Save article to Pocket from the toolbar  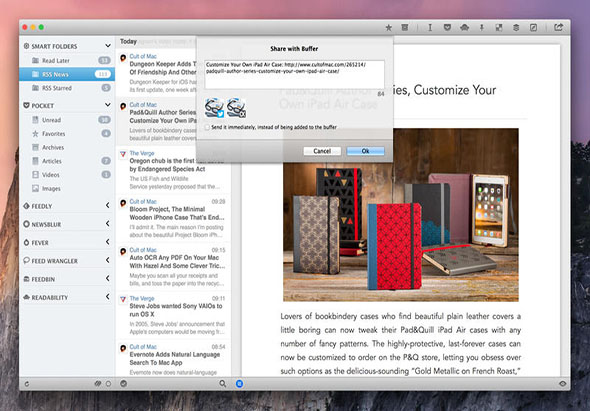click(x=447, y=27)
